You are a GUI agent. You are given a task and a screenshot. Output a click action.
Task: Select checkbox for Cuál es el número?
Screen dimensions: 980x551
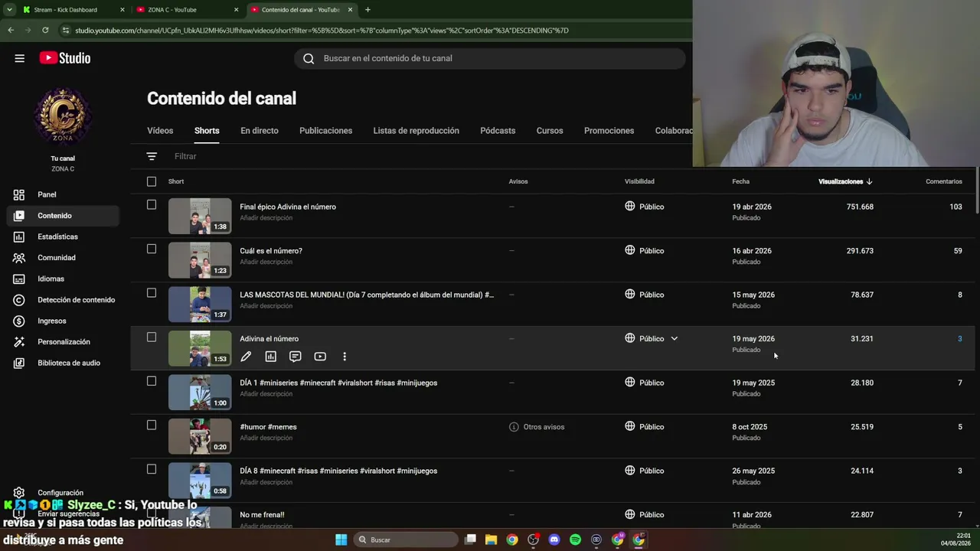tap(152, 249)
